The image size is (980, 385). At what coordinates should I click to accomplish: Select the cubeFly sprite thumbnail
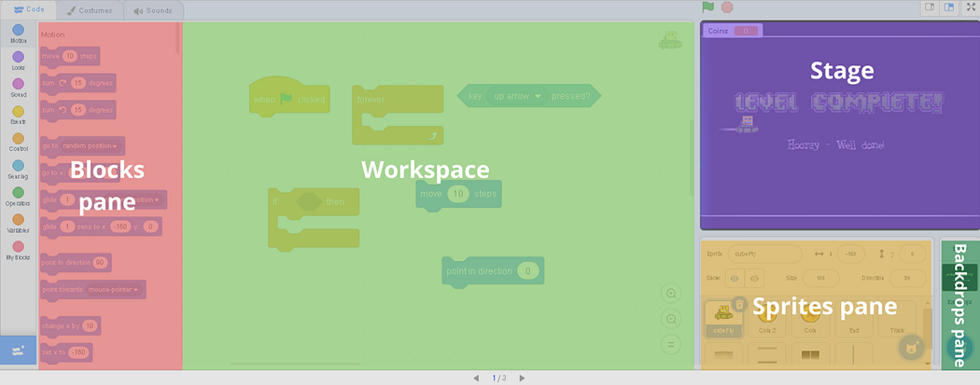pos(723,320)
